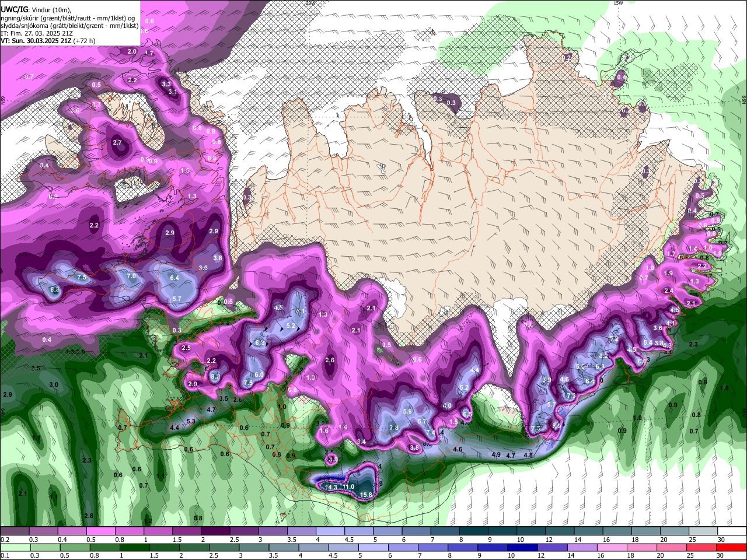Click the red swatch ending the bottom scale

tap(731, 547)
